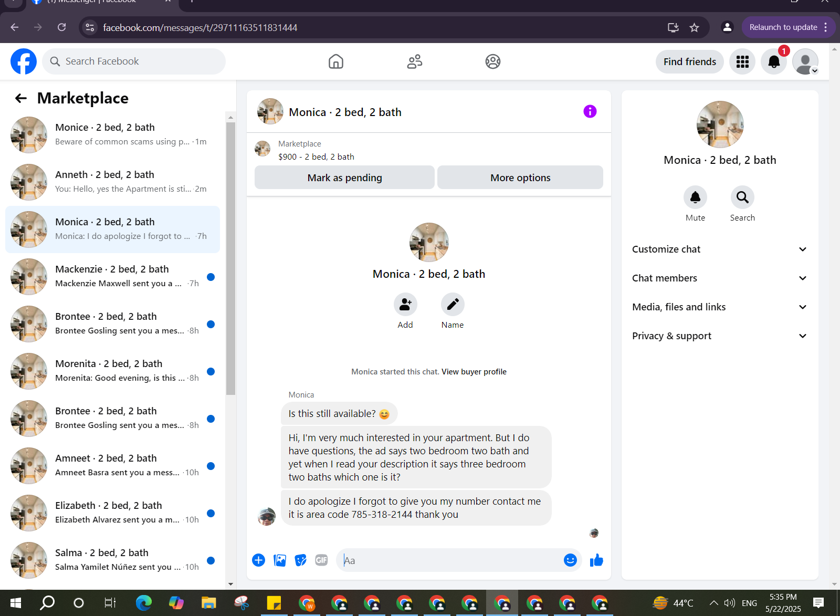Open View buyer profile link
Viewport: 840px width, 616px height.
click(474, 372)
